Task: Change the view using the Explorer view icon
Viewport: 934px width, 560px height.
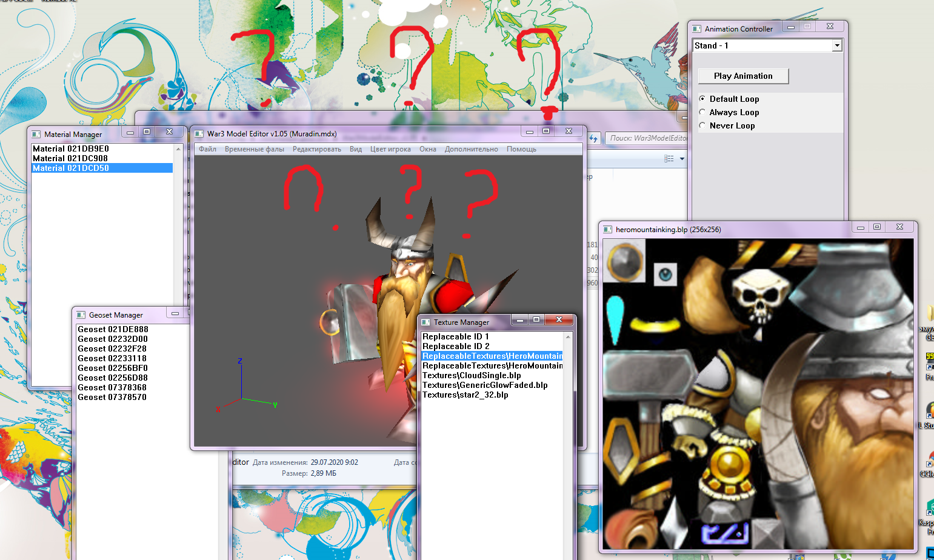Action: click(669, 158)
